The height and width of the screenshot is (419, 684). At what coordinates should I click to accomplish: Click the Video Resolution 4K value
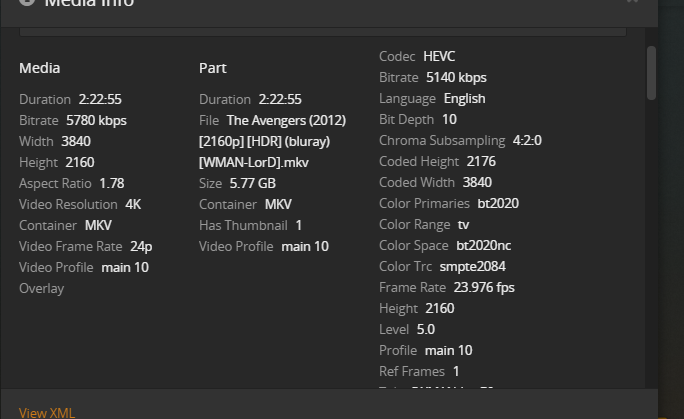point(133,204)
